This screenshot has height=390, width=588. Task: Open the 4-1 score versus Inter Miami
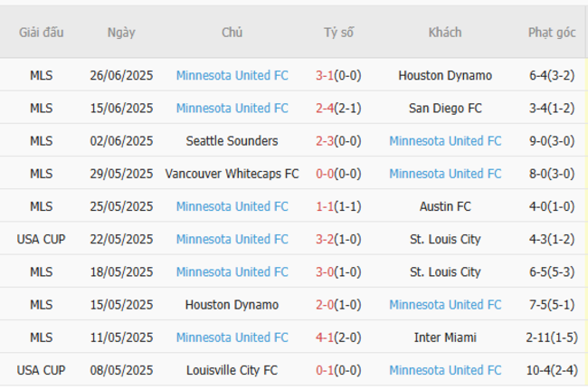pos(325,338)
